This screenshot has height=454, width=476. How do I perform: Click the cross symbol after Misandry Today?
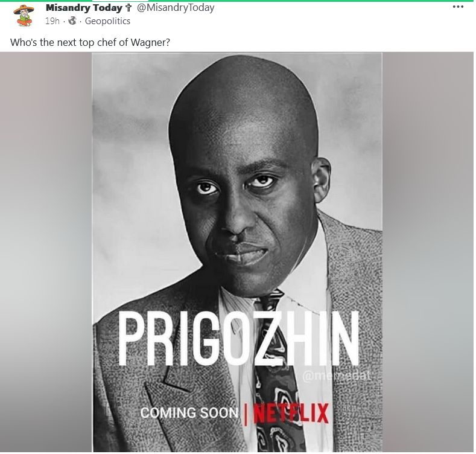[129, 8]
